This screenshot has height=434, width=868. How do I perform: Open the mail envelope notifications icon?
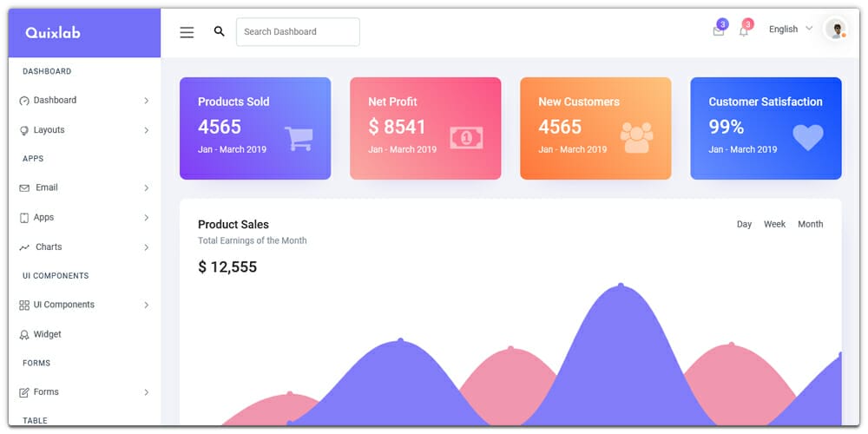click(718, 31)
